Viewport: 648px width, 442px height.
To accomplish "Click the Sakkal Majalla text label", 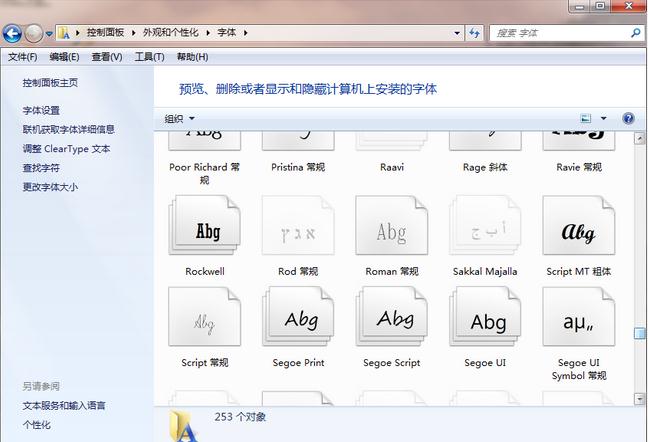I will 485,271.
